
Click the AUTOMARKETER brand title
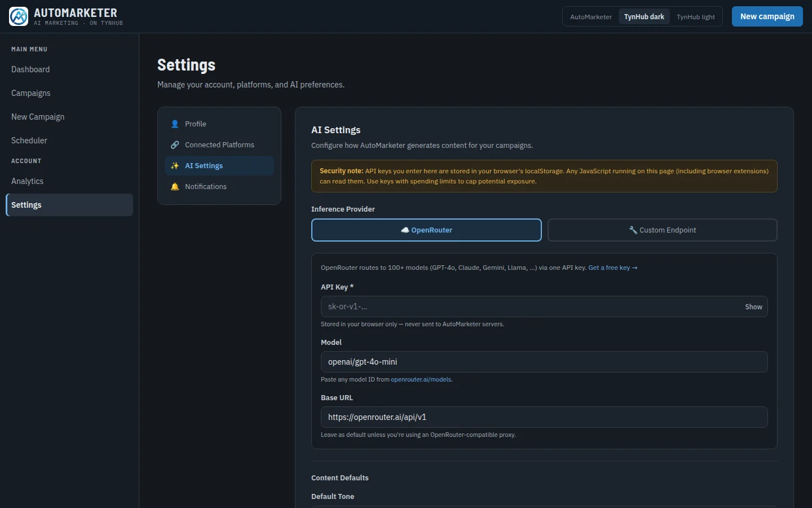coord(76,13)
